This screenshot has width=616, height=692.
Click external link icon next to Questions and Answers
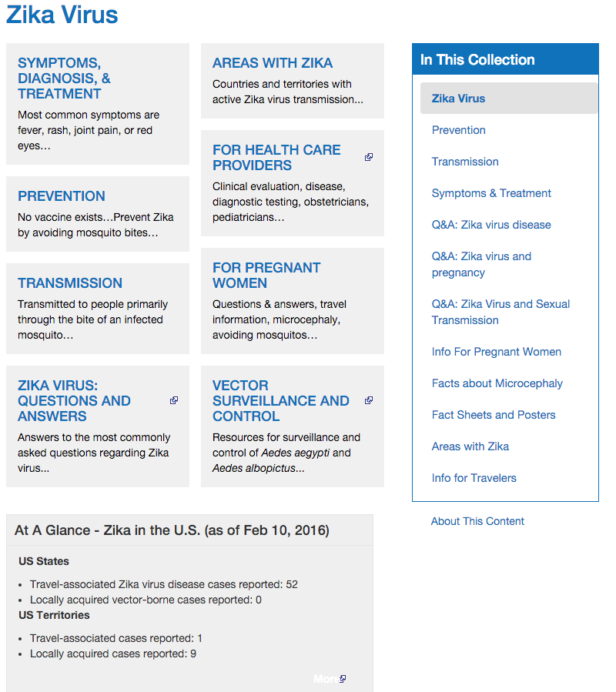[174, 400]
